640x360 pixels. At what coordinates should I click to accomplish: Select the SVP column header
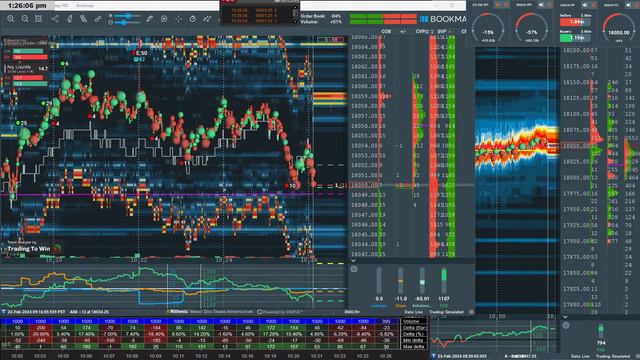[442, 31]
